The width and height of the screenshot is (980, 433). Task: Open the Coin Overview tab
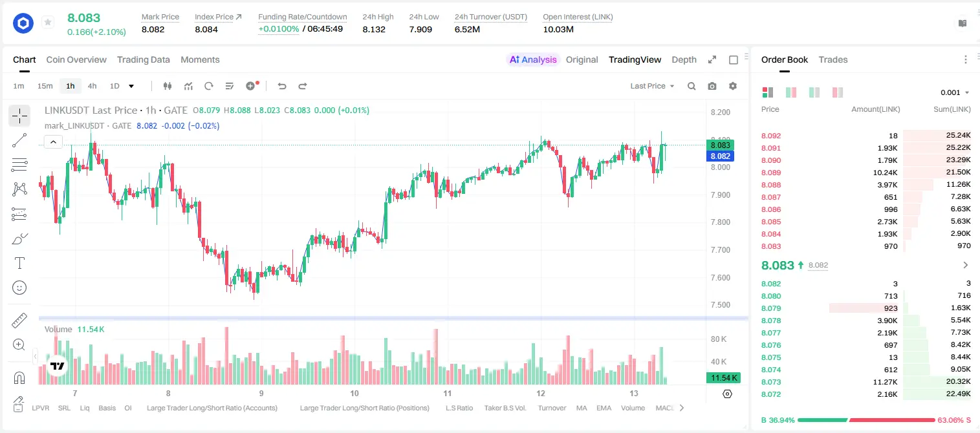coord(76,59)
